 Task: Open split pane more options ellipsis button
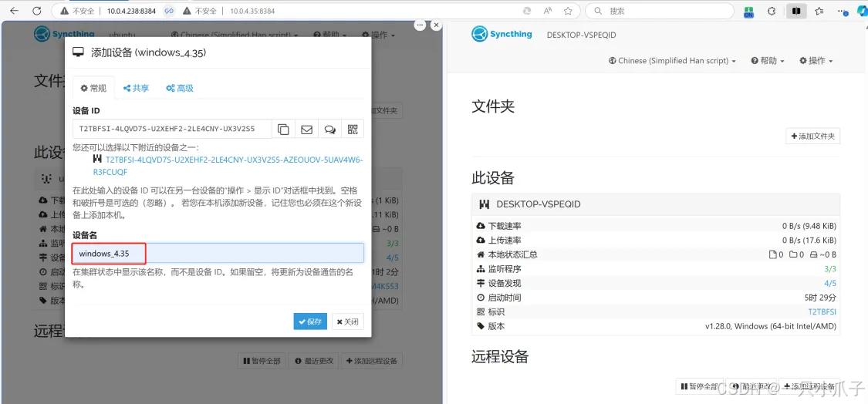(420, 25)
